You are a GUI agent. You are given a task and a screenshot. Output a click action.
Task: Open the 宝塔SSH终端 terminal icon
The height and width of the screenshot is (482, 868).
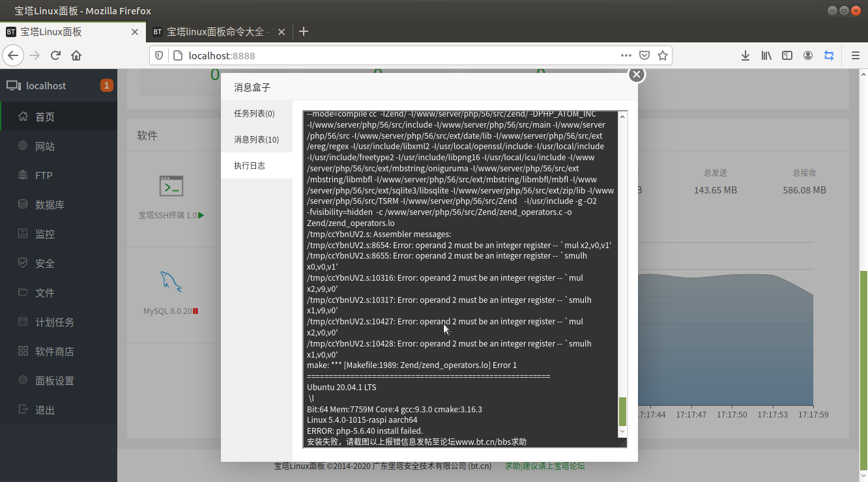coord(171,186)
